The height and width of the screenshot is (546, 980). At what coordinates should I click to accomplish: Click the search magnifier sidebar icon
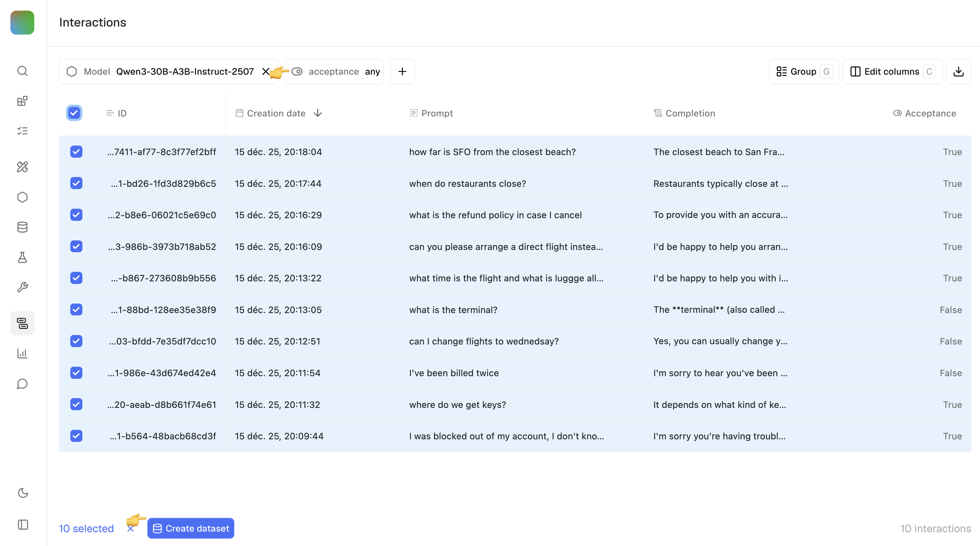tap(22, 71)
